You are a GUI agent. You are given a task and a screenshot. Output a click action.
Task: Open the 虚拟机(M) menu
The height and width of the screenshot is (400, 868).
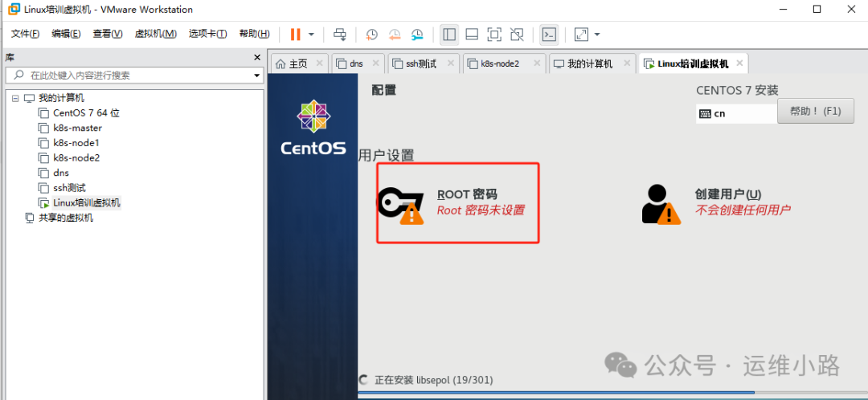click(156, 34)
